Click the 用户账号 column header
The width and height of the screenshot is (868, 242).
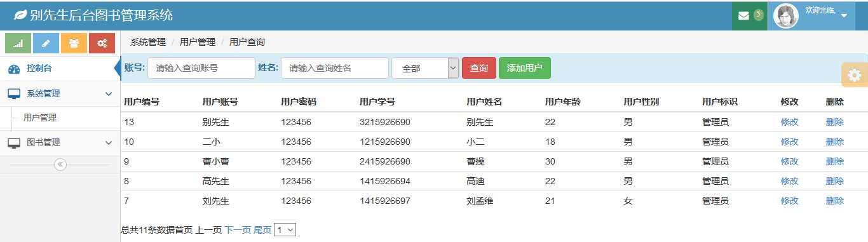[x=220, y=102]
